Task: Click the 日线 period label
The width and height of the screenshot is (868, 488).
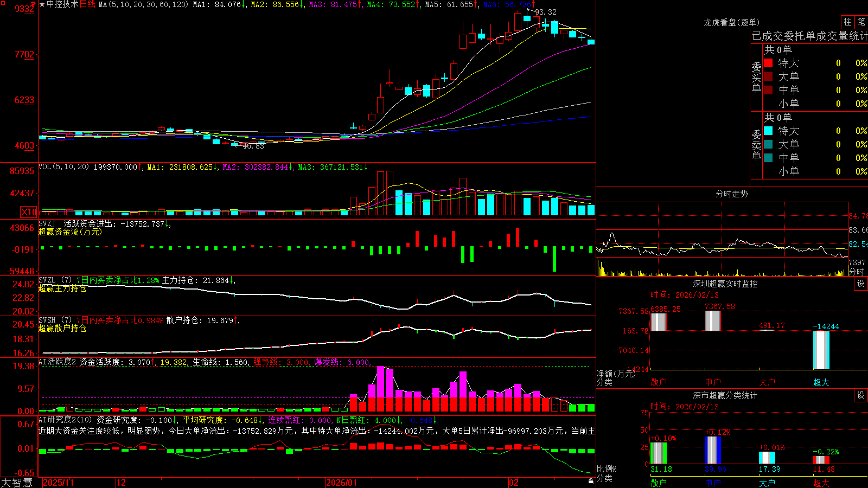Action: point(87,4)
